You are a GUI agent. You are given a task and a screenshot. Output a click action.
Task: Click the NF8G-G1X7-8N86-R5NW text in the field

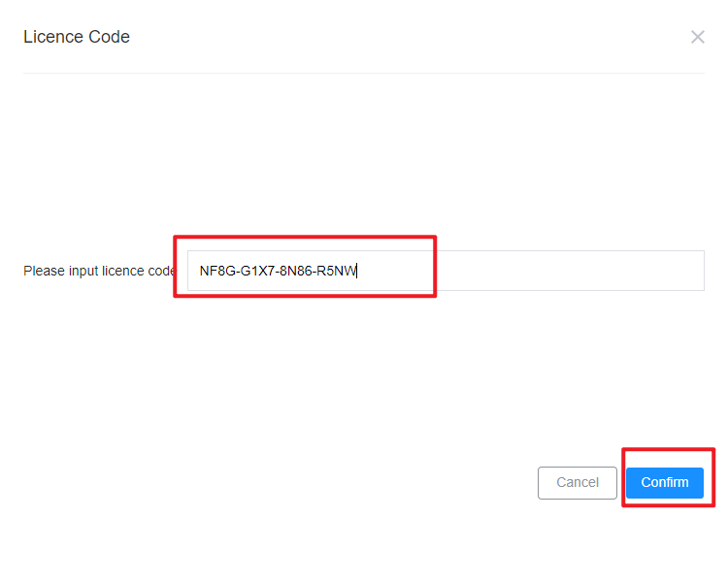click(278, 271)
